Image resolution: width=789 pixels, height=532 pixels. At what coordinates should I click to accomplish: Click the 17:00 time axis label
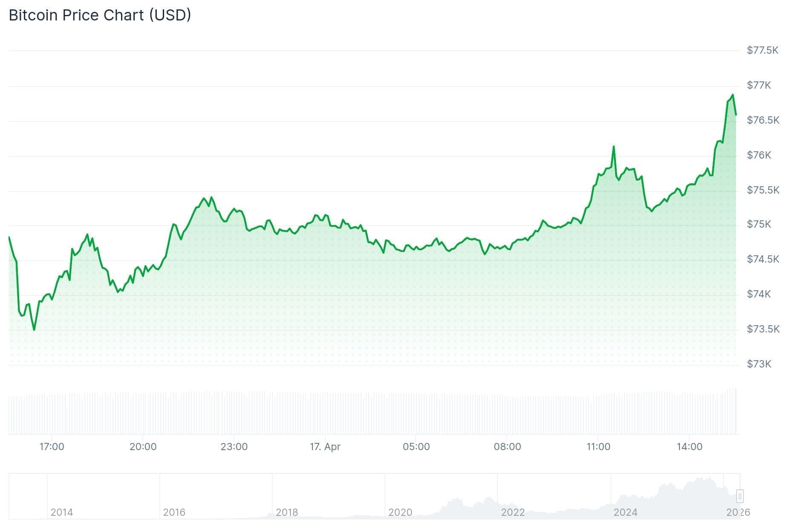[x=52, y=447]
